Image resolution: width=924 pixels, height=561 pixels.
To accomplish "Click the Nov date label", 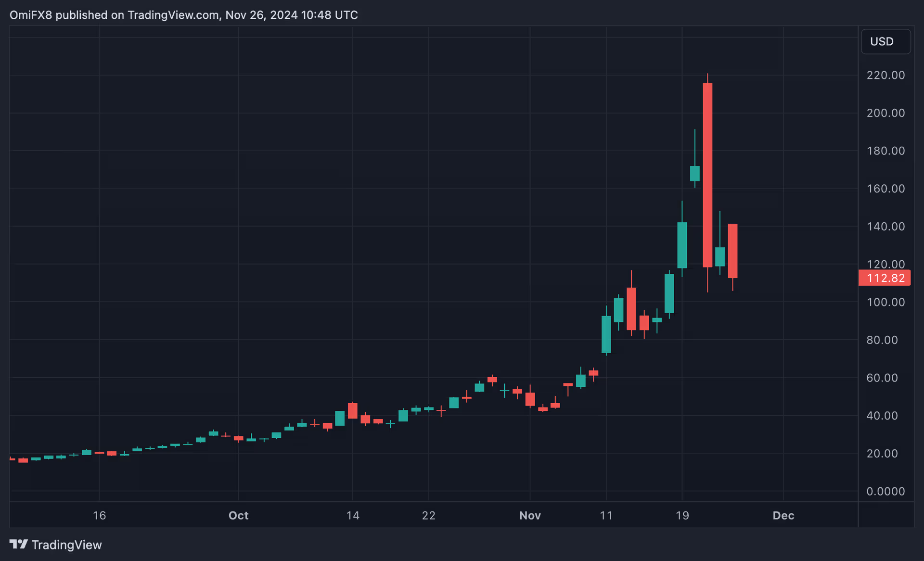I will pos(530,516).
